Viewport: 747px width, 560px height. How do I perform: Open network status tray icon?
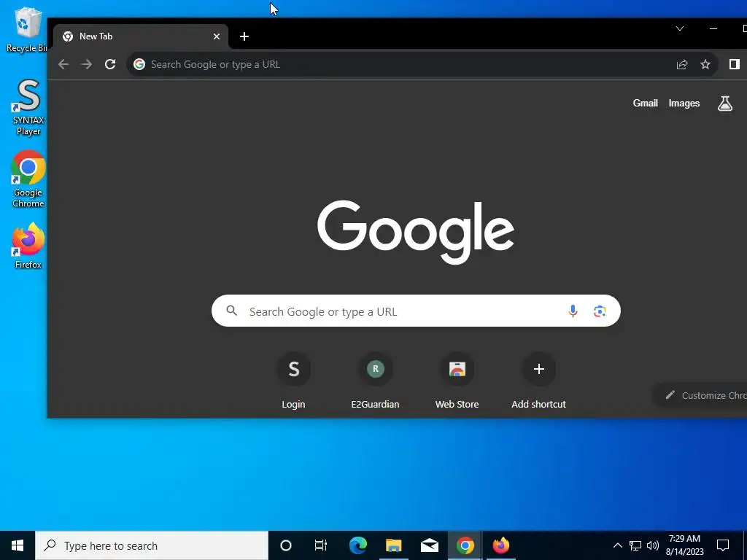635,545
